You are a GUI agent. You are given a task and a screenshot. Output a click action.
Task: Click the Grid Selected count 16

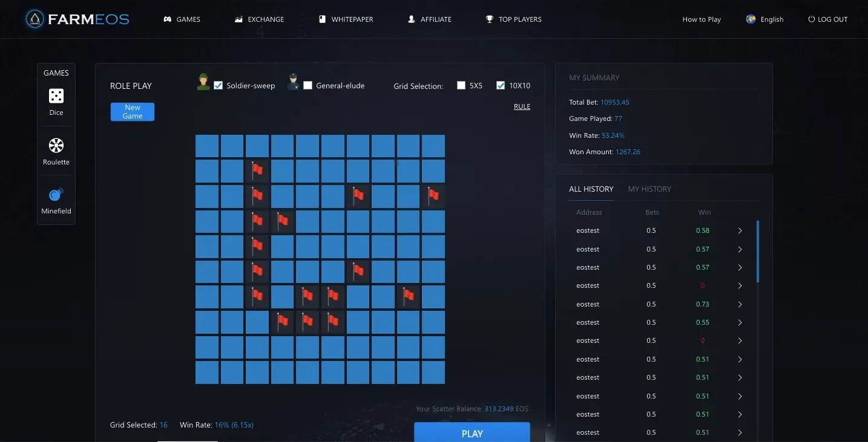tap(163, 425)
